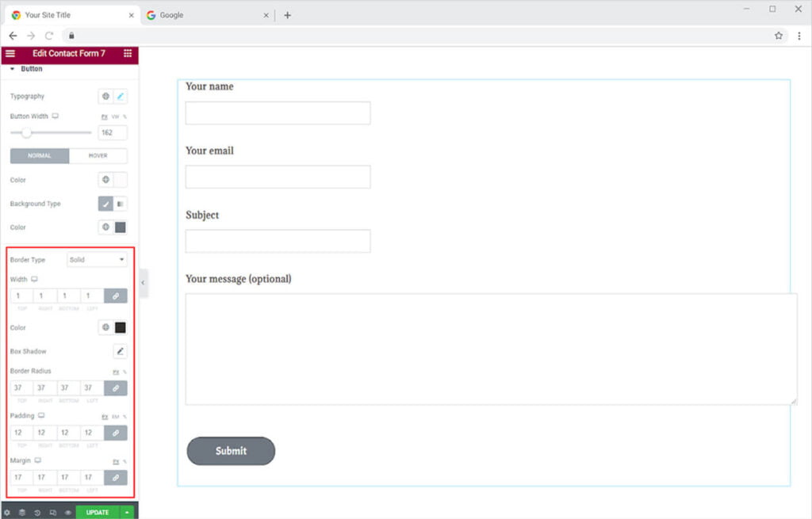Image resolution: width=812 pixels, height=519 pixels.
Task: Select the gradient Background Type icon
Action: coord(121,204)
